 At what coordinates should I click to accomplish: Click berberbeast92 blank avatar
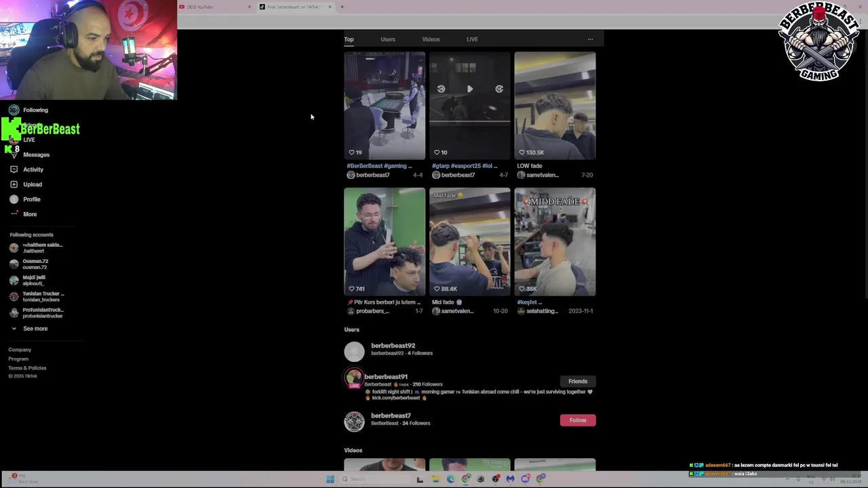(354, 351)
